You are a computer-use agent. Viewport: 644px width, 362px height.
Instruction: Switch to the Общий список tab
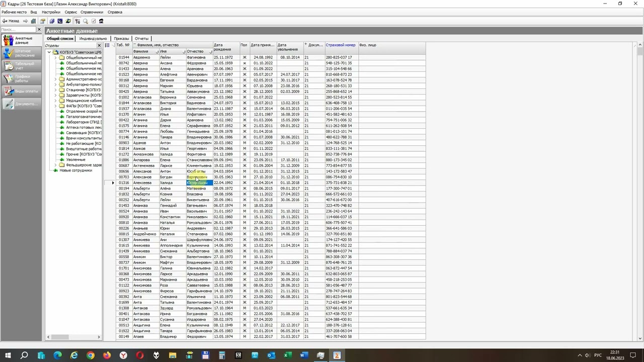[x=60, y=38]
